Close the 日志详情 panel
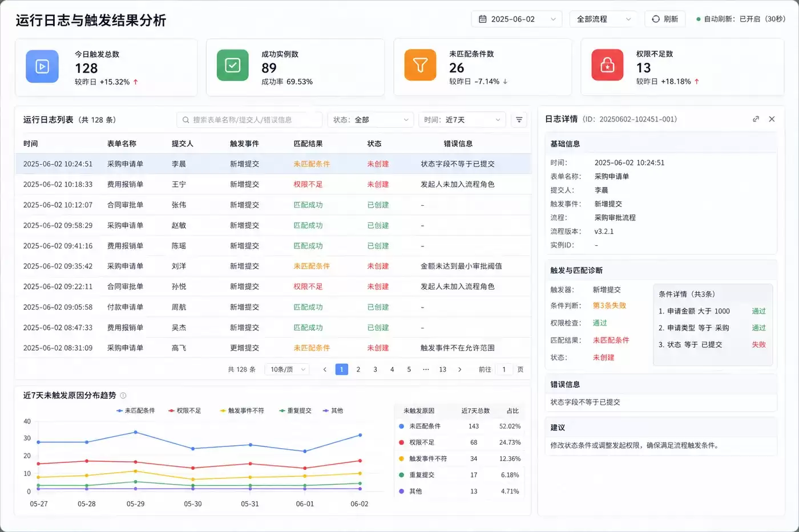Viewport: 799px width, 532px height. click(x=772, y=119)
